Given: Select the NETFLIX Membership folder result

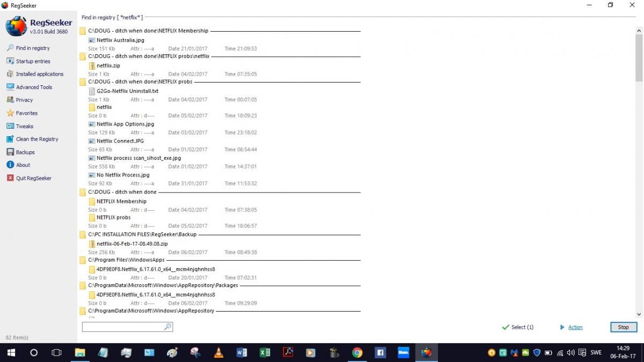Looking at the screenshot, I should (121, 201).
